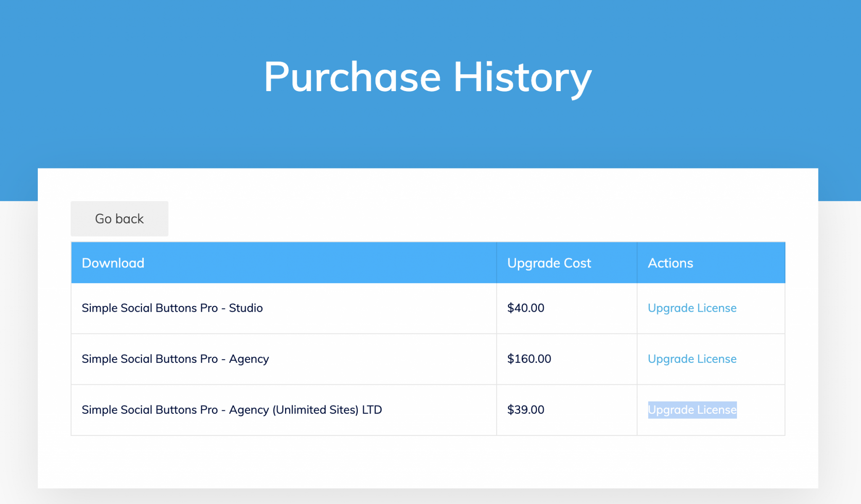Click the $40.00 upgrade cost cell

tap(526, 308)
